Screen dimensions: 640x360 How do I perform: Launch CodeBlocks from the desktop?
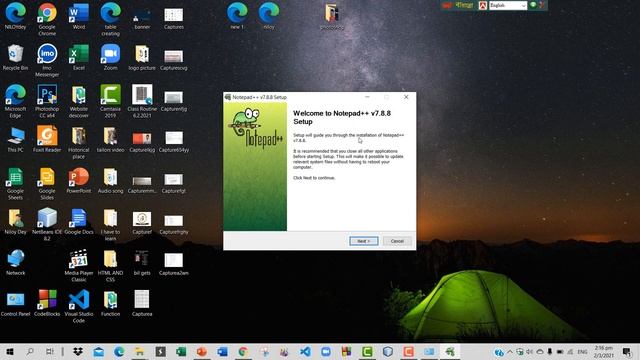[47, 303]
